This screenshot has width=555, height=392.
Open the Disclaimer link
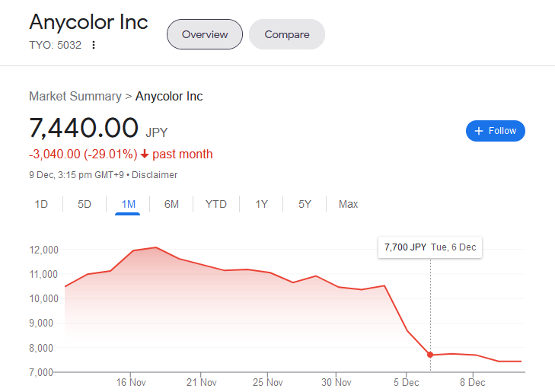(155, 175)
